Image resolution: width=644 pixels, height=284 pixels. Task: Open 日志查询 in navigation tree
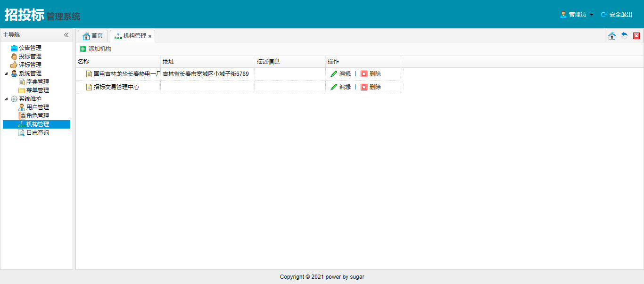(x=38, y=133)
